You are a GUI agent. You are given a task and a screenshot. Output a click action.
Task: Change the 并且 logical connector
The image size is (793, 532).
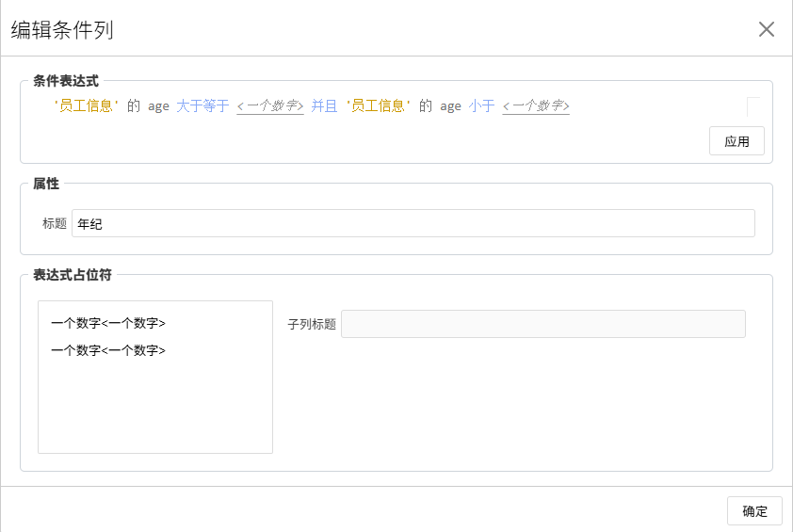[324, 106]
